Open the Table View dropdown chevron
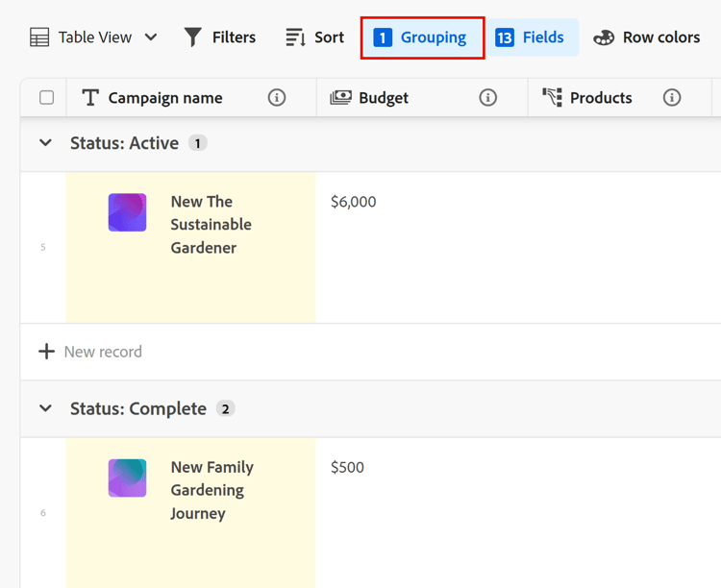721x588 pixels. [151, 37]
